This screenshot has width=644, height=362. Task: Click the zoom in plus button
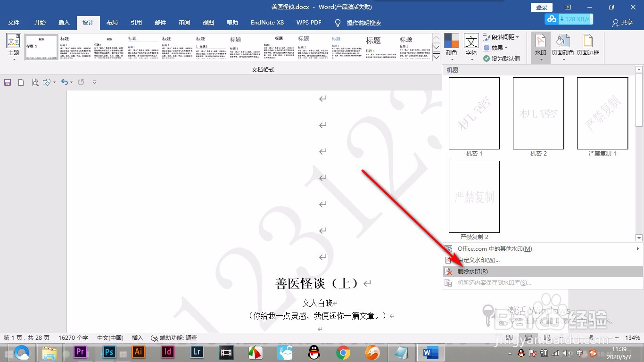coord(617,338)
